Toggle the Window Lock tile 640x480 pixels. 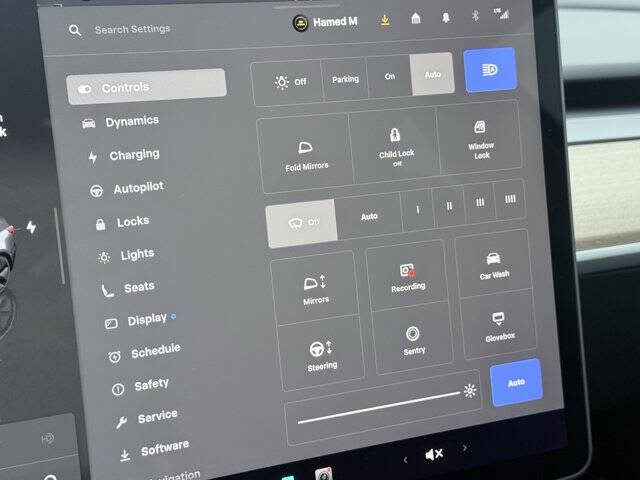[480, 139]
